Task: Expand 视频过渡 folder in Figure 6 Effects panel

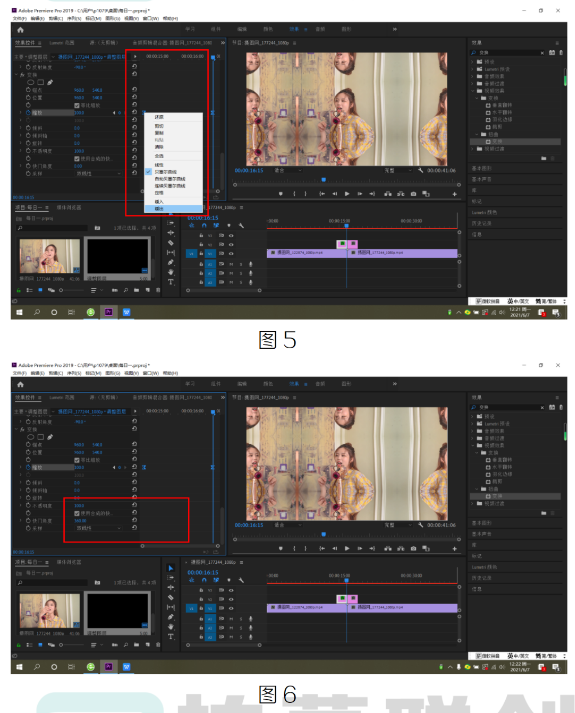Action: tap(472, 503)
